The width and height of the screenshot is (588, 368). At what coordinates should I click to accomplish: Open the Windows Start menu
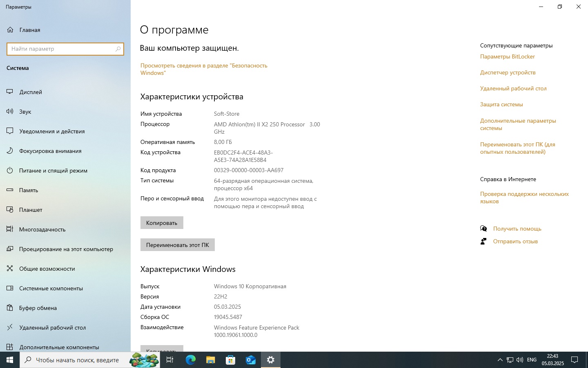[x=10, y=360]
